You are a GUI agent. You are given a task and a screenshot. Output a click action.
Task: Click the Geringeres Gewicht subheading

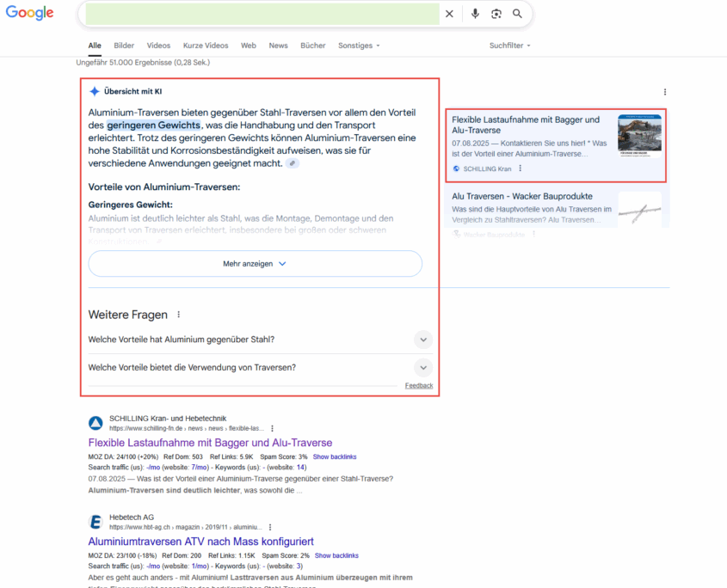tap(130, 205)
